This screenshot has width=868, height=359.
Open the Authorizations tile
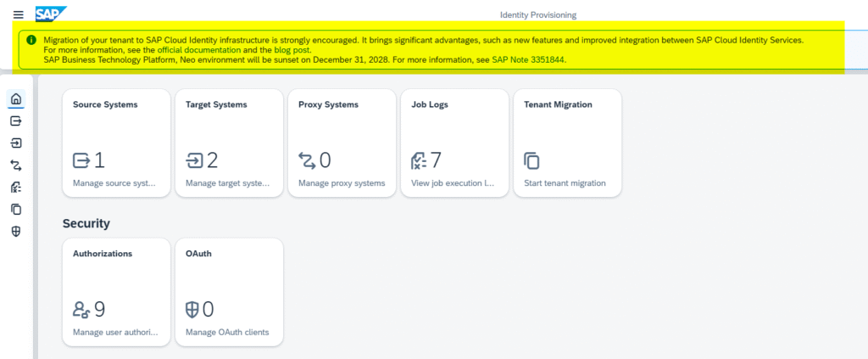pos(116,292)
